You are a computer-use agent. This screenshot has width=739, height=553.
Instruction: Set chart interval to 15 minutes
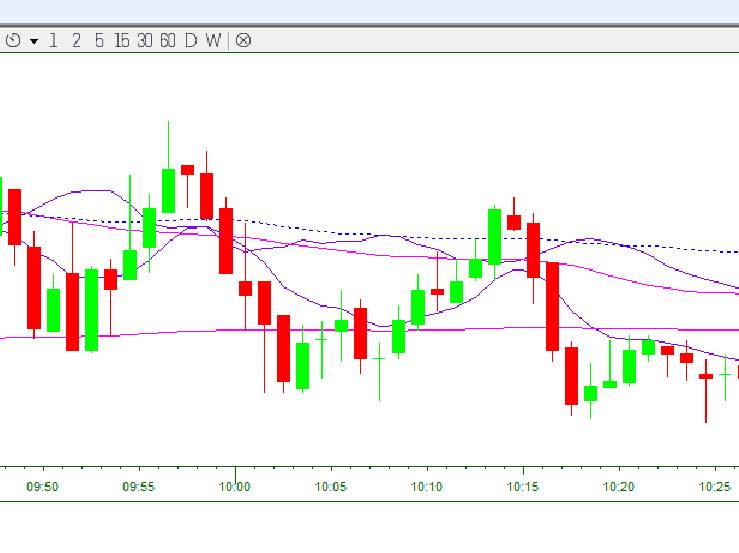tap(121, 40)
